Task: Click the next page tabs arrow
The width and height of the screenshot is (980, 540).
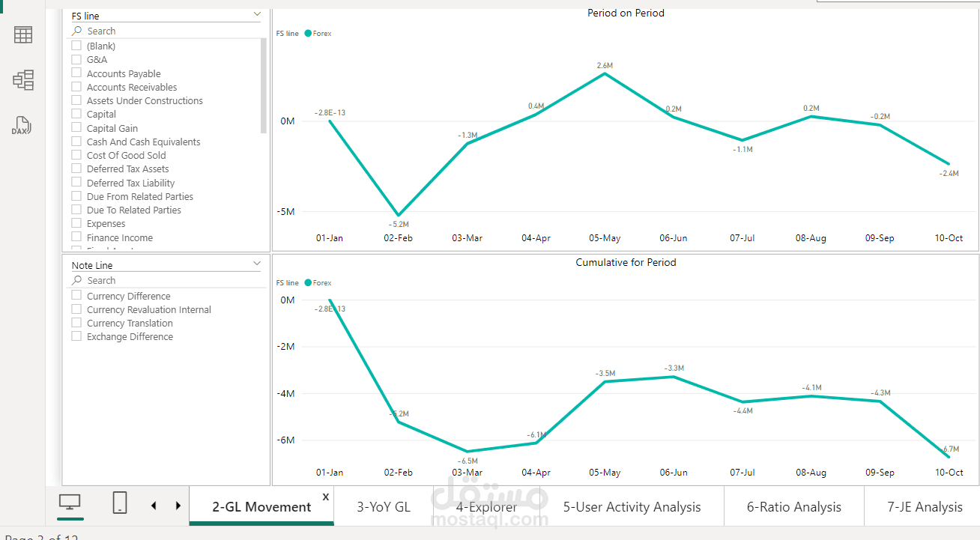Action: [x=178, y=506]
